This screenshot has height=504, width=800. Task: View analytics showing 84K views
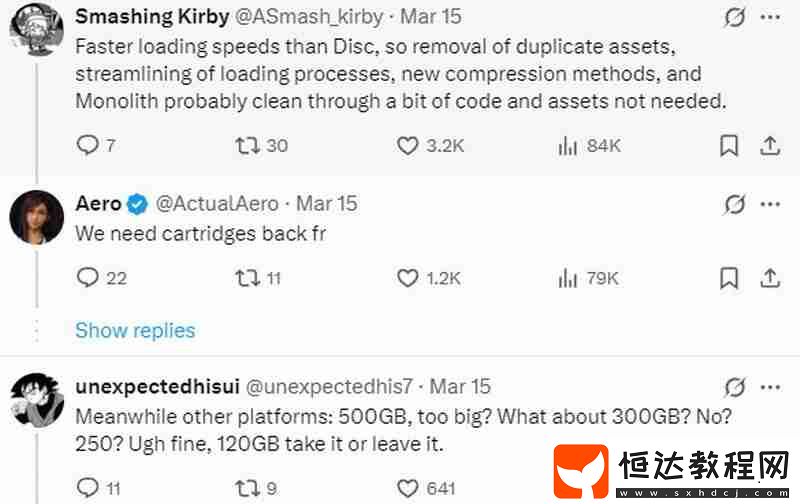589,146
